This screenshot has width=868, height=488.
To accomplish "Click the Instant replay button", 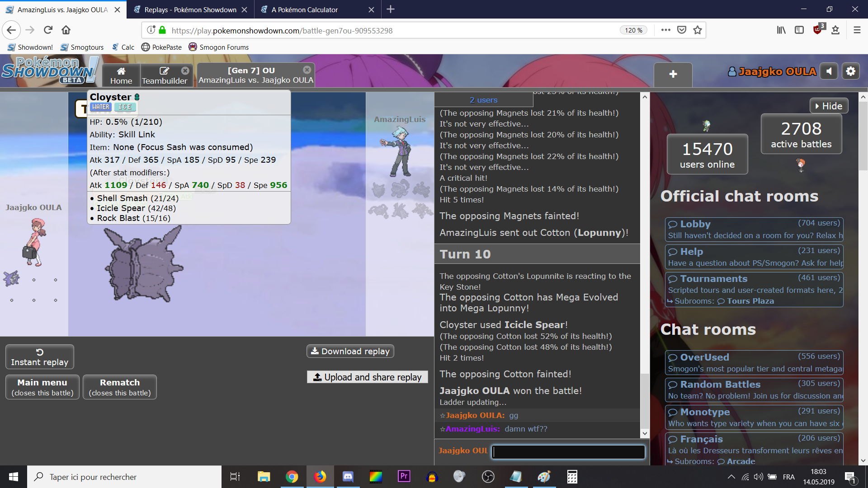I will (x=40, y=357).
